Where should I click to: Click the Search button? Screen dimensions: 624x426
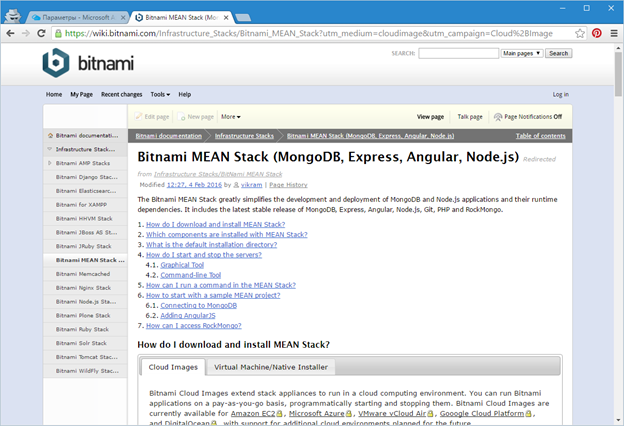point(558,53)
